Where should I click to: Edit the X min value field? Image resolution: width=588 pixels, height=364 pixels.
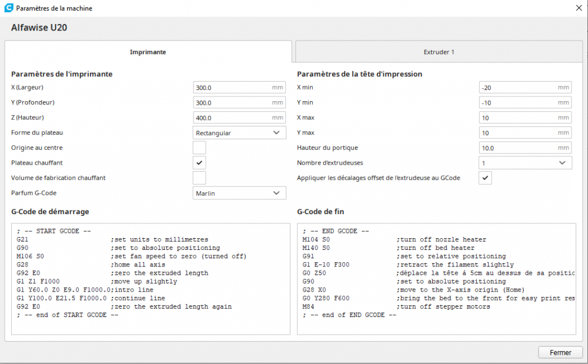pos(525,88)
